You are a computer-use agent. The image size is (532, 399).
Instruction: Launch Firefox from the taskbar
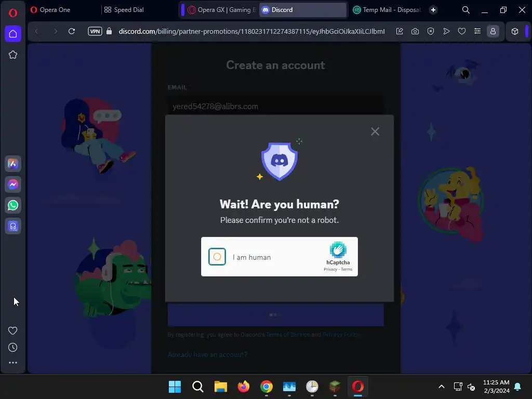(x=243, y=387)
